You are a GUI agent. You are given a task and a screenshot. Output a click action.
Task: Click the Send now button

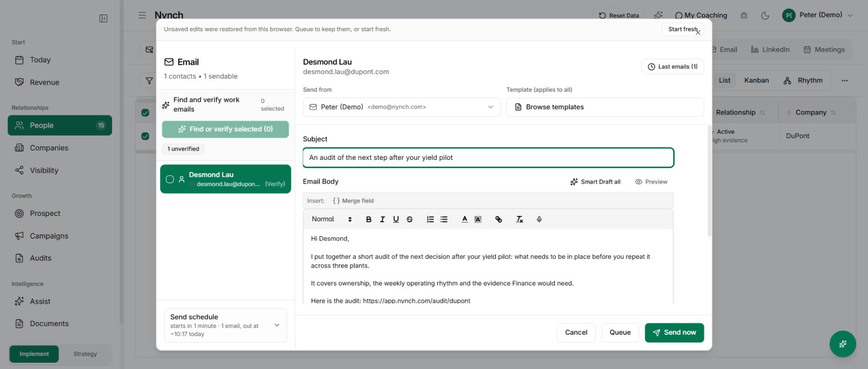pyautogui.click(x=674, y=333)
